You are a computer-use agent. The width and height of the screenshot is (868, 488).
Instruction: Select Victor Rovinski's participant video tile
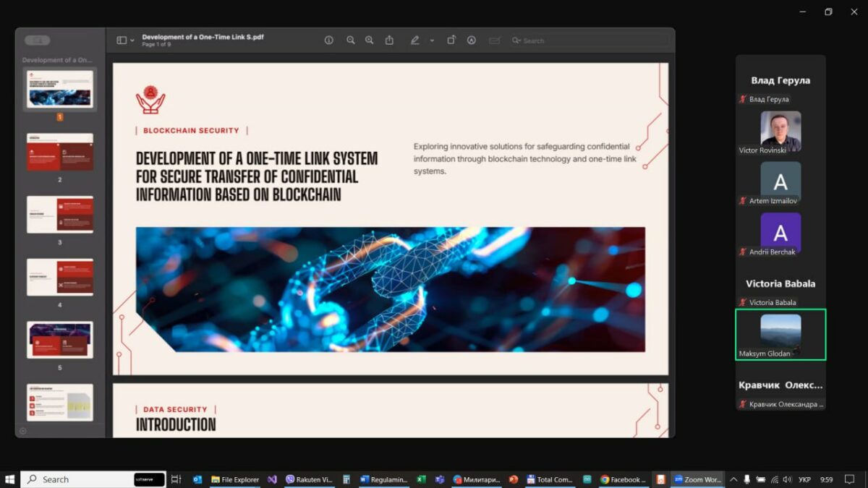point(780,132)
